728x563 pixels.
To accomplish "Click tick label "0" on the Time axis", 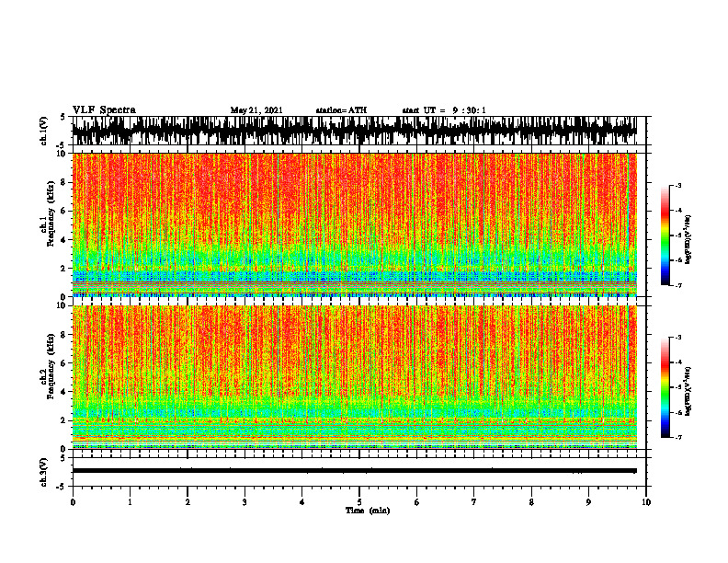I will [73, 502].
